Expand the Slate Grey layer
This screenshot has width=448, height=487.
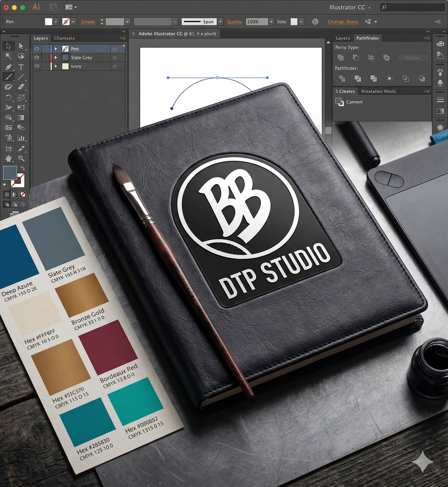pos(56,57)
